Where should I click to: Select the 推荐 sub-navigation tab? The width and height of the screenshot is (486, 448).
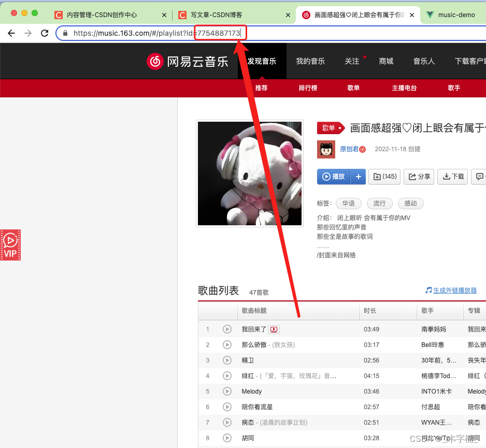coord(261,88)
